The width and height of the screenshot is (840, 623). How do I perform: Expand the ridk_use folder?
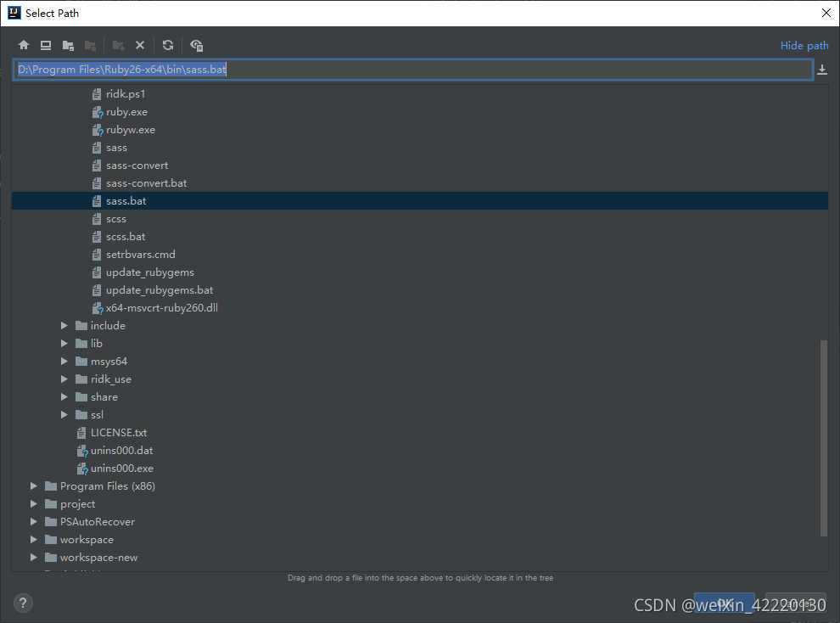click(x=64, y=379)
